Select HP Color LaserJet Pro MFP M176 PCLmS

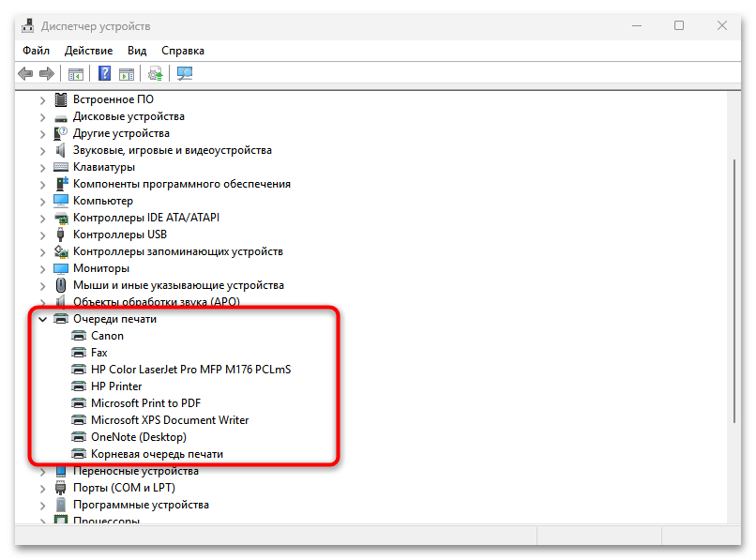click(x=191, y=369)
